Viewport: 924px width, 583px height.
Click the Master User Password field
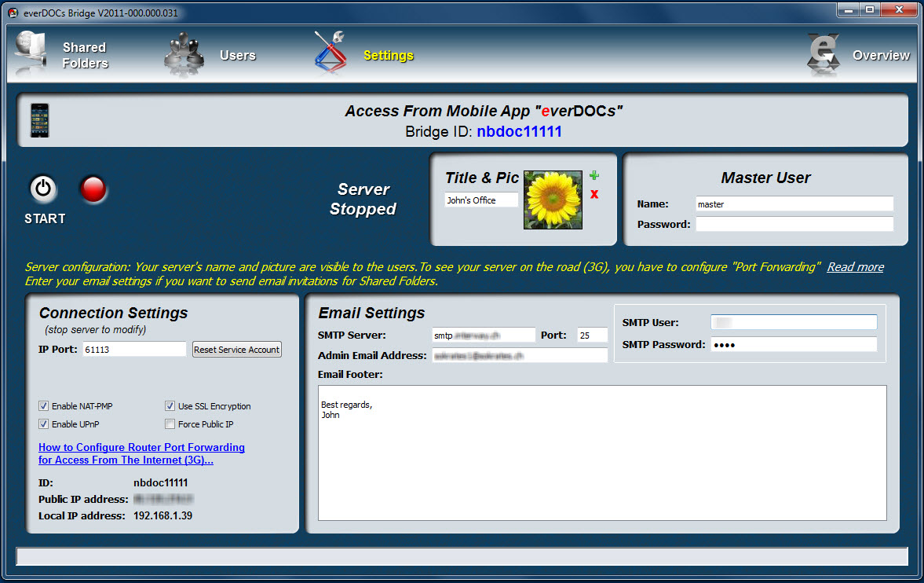point(794,224)
